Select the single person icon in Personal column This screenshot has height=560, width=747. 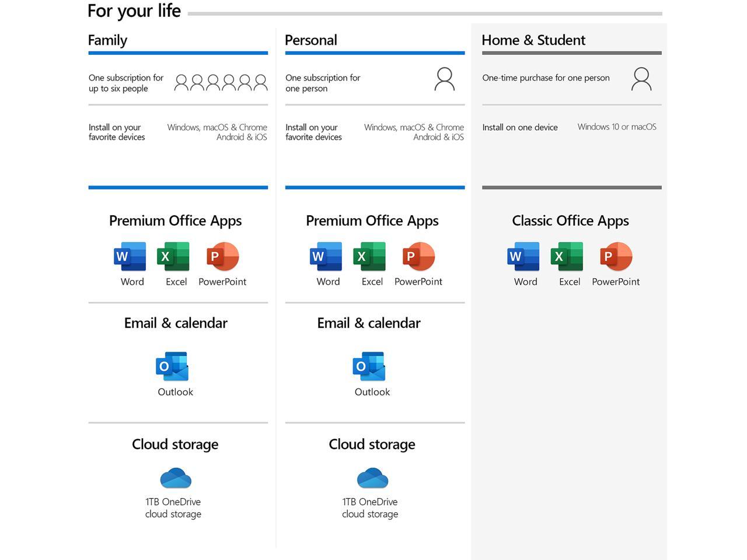tap(445, 79)
